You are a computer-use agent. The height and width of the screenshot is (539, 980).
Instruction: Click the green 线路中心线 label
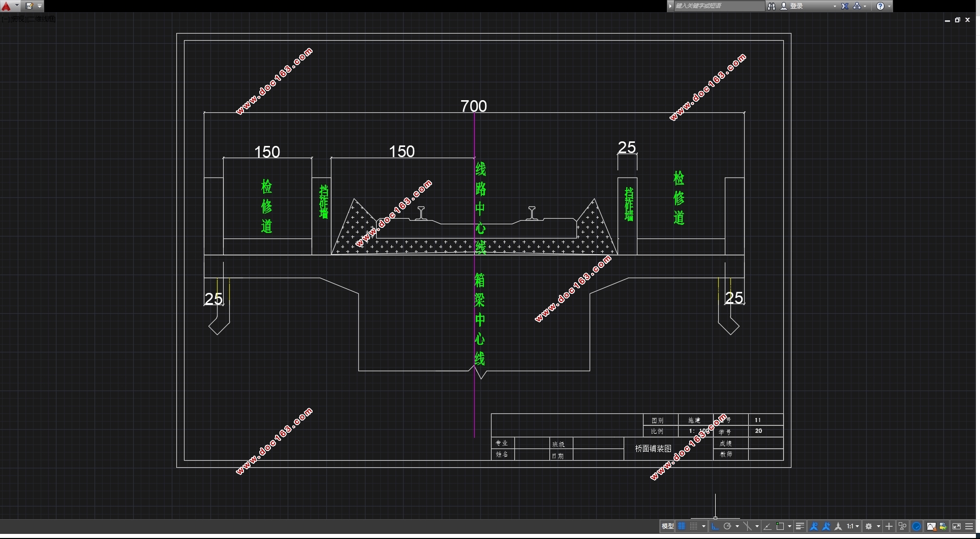pos(480,208)
